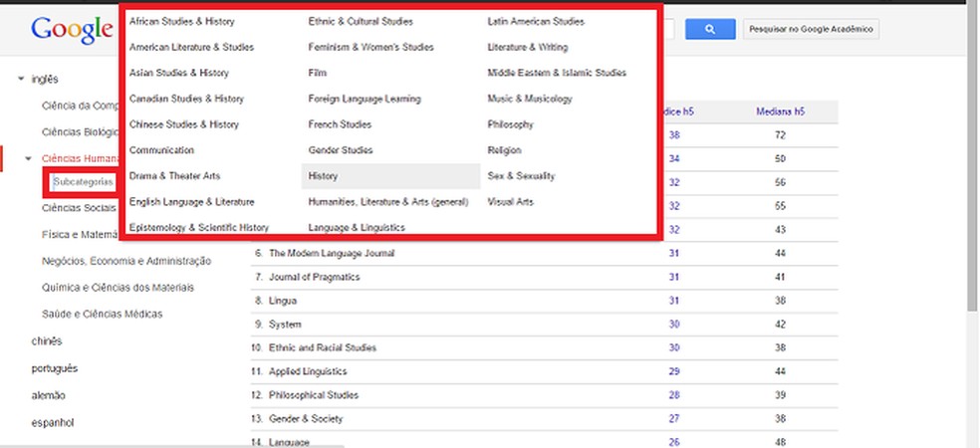
Task: Sort by Mediana h5 column header
Action: coord(780,112)
